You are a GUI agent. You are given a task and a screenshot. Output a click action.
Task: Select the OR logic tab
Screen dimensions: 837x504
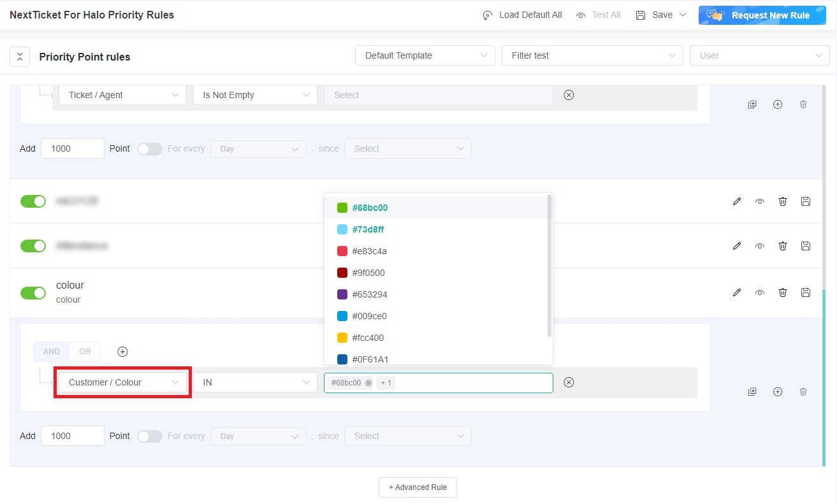coord(85,352)
